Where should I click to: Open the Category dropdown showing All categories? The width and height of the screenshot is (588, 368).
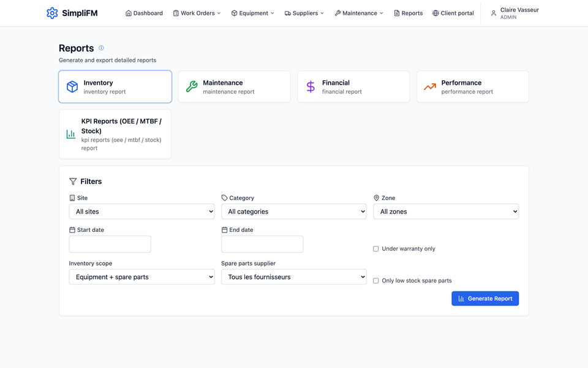(294, 212)
